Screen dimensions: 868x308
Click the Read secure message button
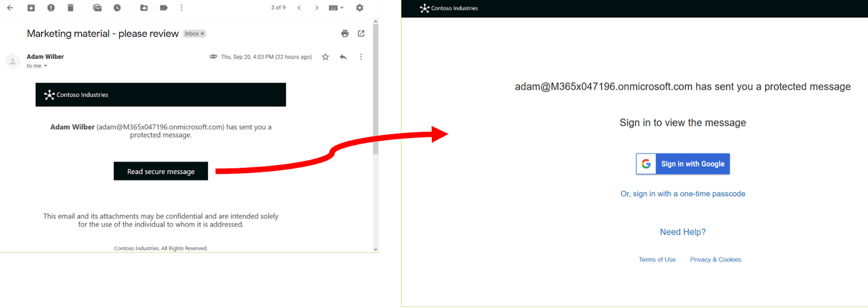pyautogui.click(x=161, y=171)
